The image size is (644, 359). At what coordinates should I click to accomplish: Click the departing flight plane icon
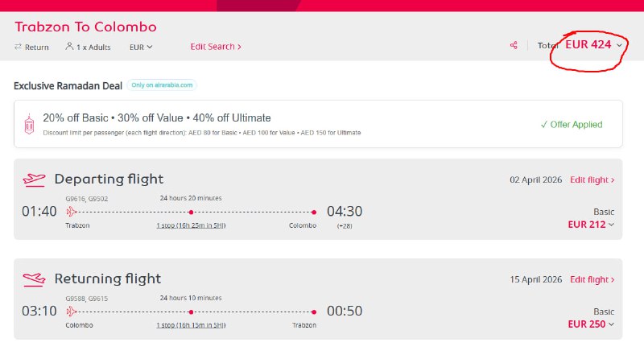coord(35,179)
